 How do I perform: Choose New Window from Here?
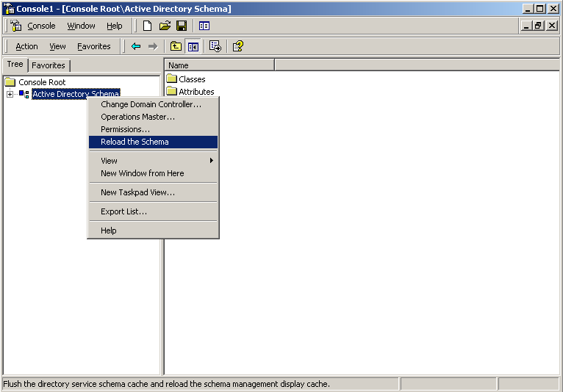(154, 173)
